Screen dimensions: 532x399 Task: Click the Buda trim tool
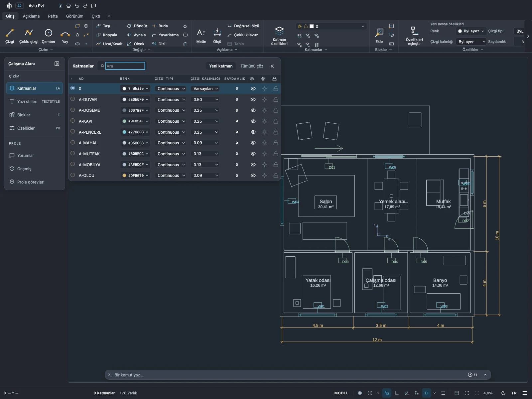click(x=160, y=26)
